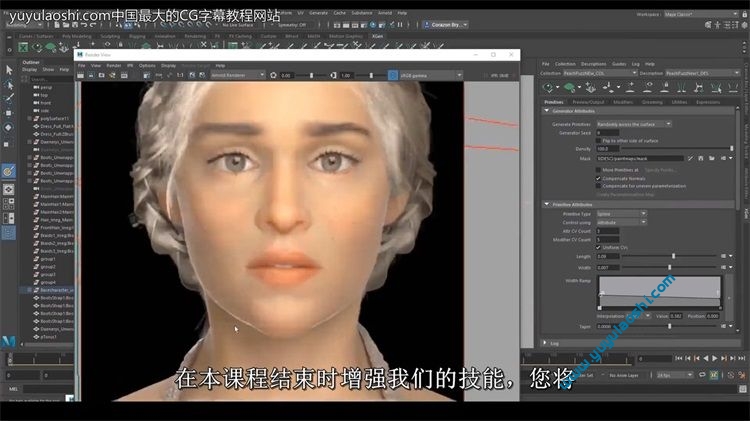Image resolution: width=750 pixels, height=421 pixels.
Task: Toggle Flip to other side of surface checkbox
Action: [x=598, y=141]
